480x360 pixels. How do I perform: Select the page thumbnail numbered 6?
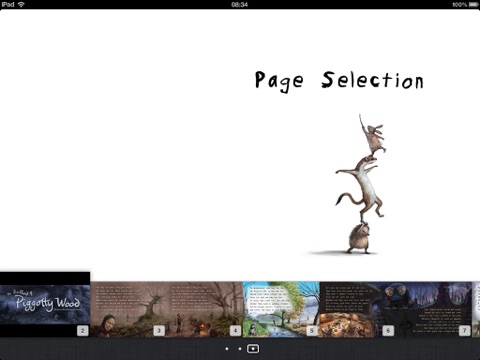point(357,309)
